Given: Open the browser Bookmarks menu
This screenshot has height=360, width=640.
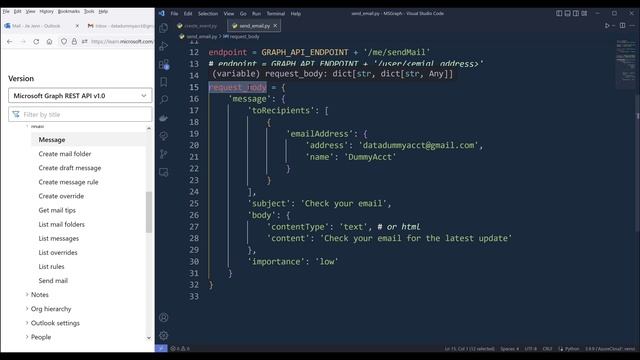Looking at the screenshot, I should [69, 11].
